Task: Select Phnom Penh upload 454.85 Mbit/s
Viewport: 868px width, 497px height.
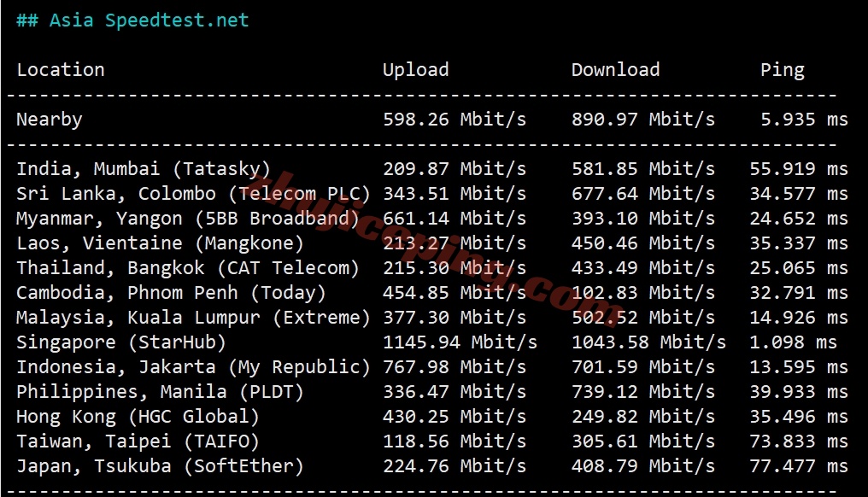Action: [455, 293]
